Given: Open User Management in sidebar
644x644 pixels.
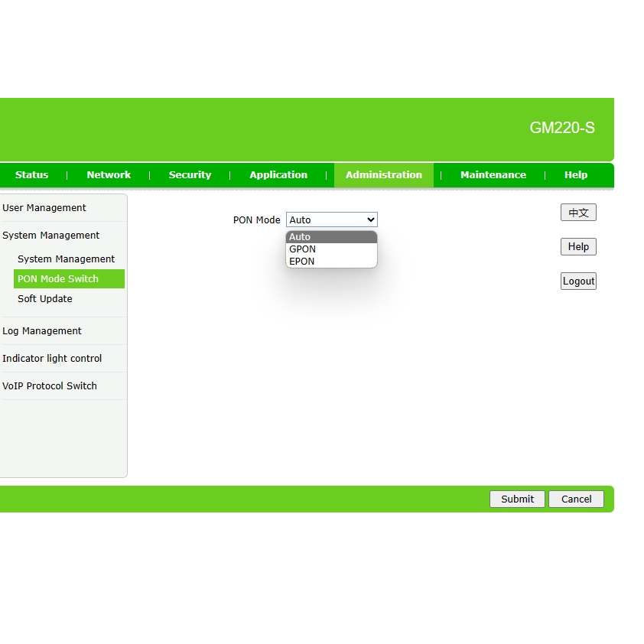Looking at the screenshot, I should click(x=44, y=208).
